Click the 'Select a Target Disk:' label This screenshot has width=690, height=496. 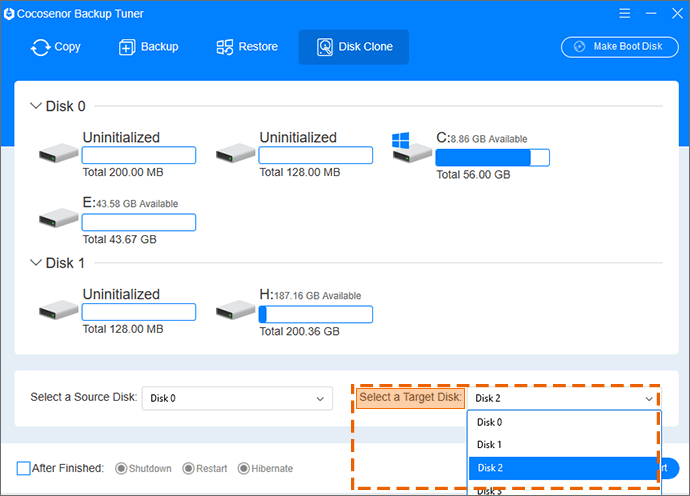410,397
